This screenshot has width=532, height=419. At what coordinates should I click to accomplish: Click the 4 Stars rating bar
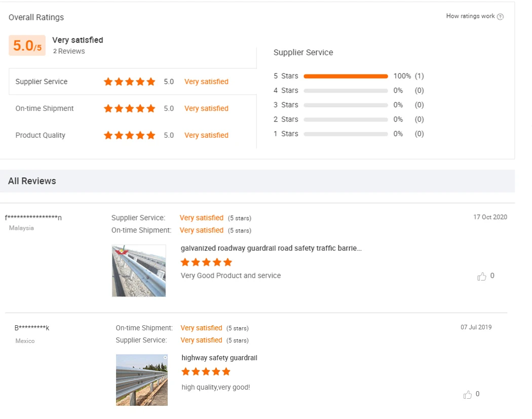coord(346,91)
